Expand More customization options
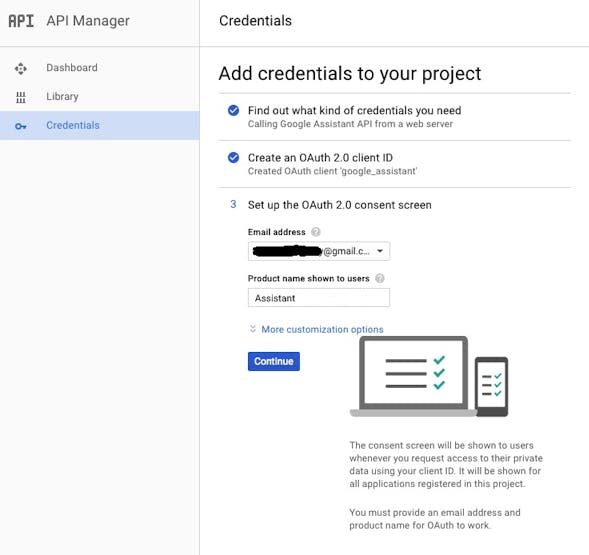The image size is (589, 555). [x=322, y=329]
